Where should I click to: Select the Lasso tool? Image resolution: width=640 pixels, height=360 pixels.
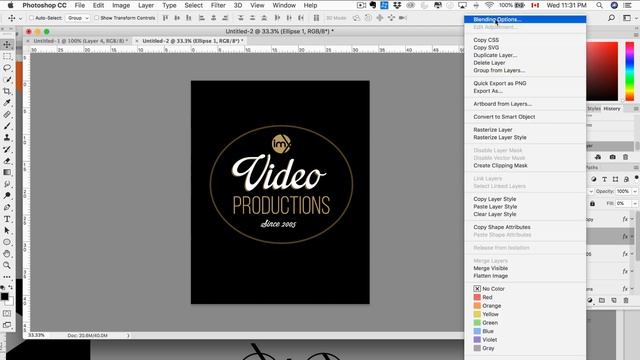[7, 68]
